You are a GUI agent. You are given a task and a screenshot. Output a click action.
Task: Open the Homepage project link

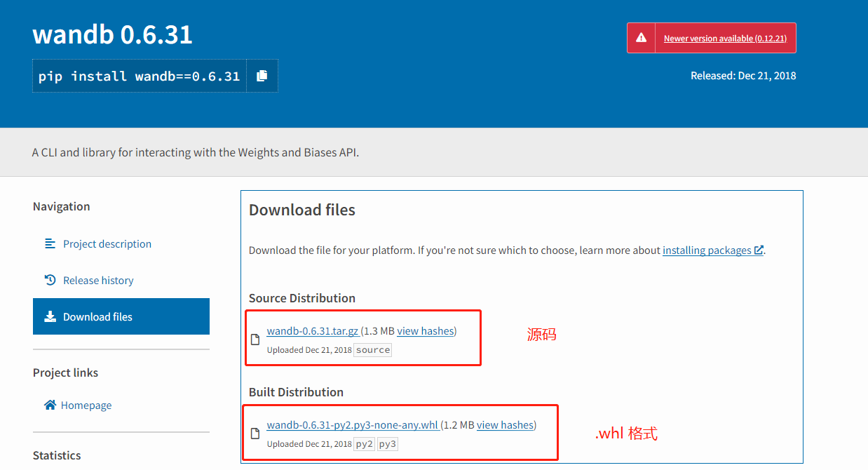86,405
